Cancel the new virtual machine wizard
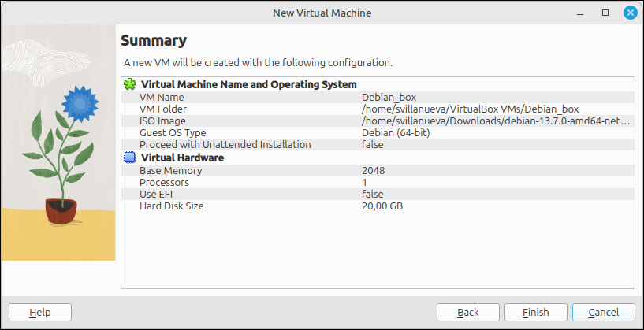 click(603, 313)
